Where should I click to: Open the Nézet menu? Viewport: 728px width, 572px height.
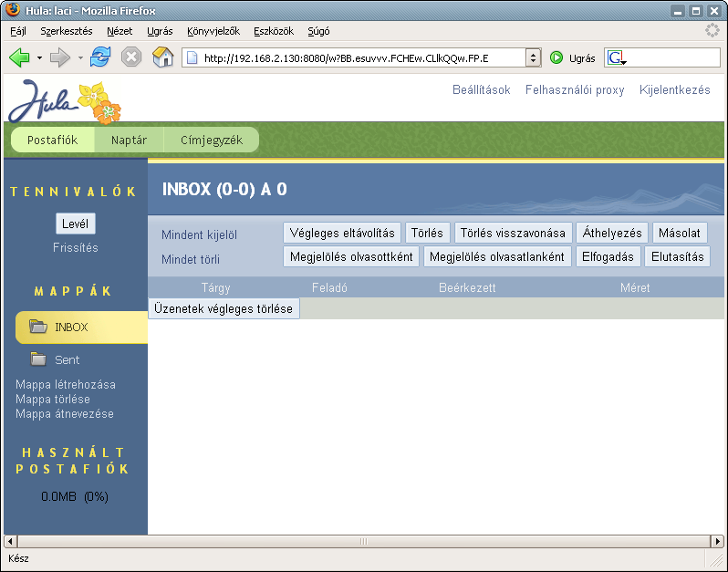pyautogui.click(x=120, y=31)
